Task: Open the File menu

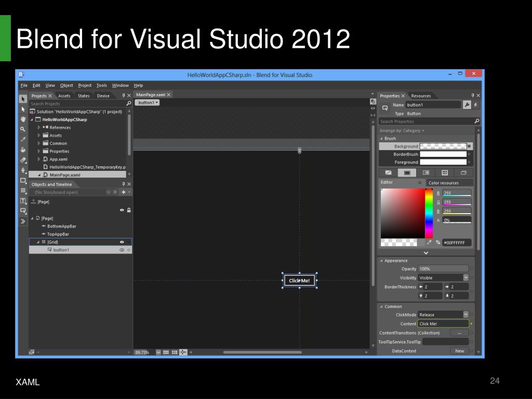Action: click(24, 85)
